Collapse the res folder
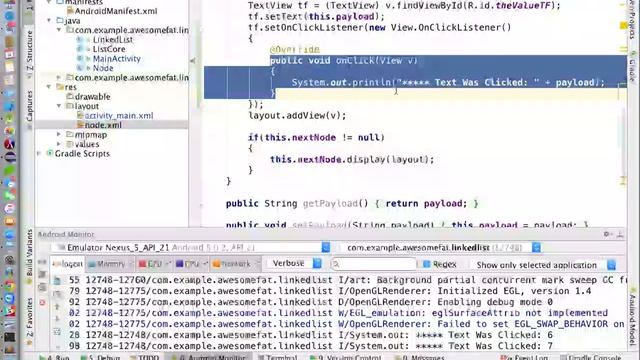Image resolution: width=640 pixels, height=360 pixels. tap(49, 87)
